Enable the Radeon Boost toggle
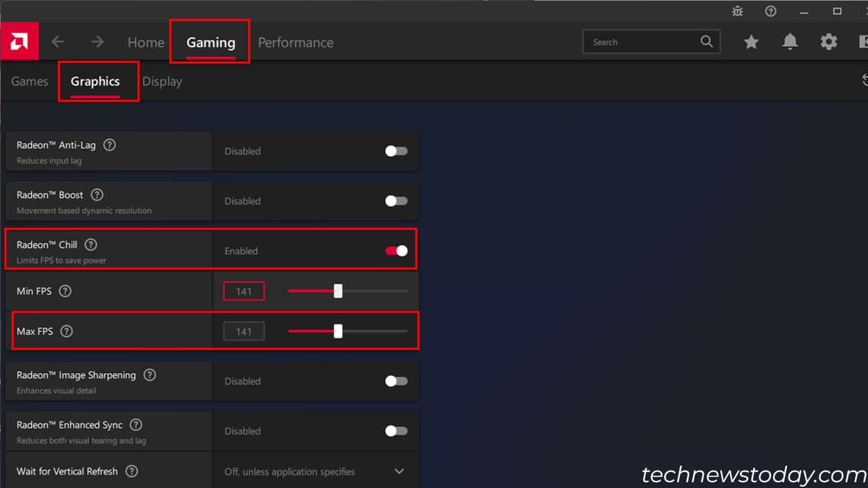Image resolution: width=868 pixels, height=488 pixels. (396, 201)
